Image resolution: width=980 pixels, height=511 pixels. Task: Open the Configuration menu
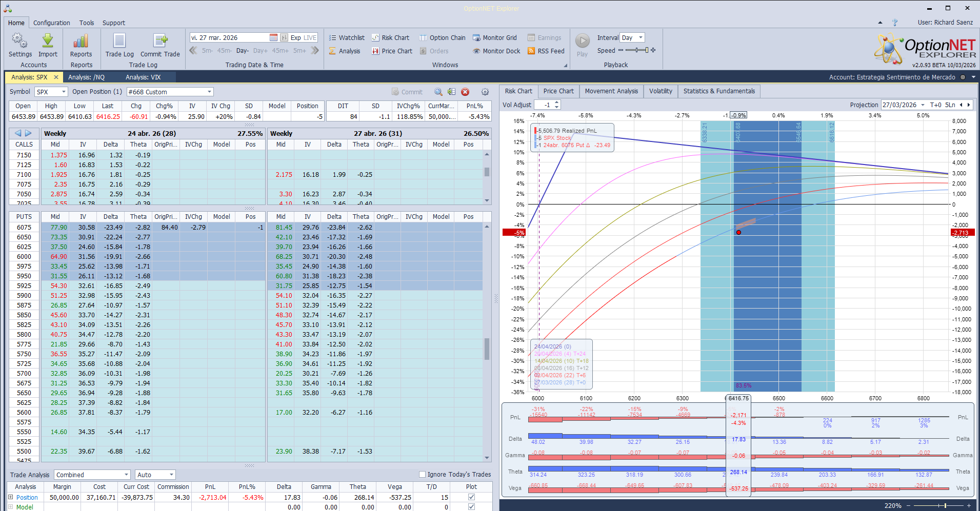52,23
